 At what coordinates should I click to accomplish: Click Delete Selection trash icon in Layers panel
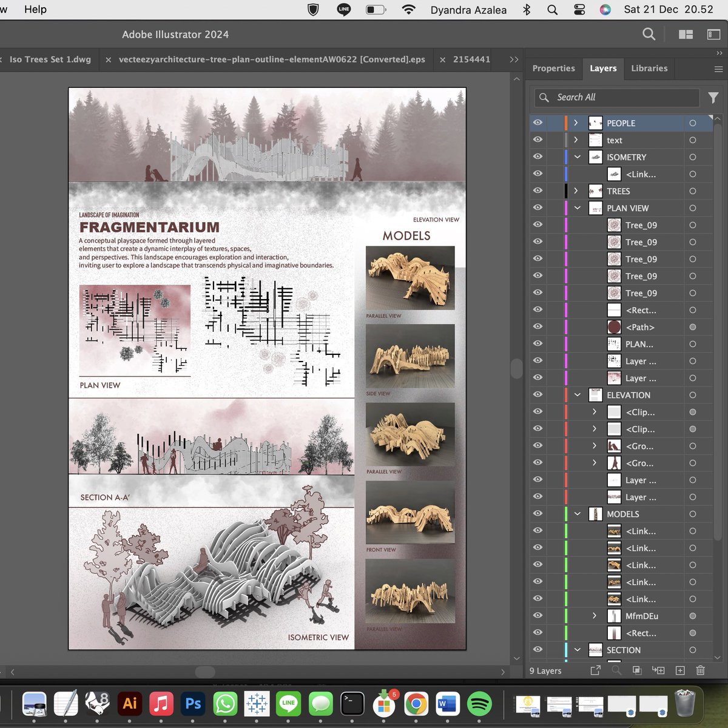click(701, 670)
